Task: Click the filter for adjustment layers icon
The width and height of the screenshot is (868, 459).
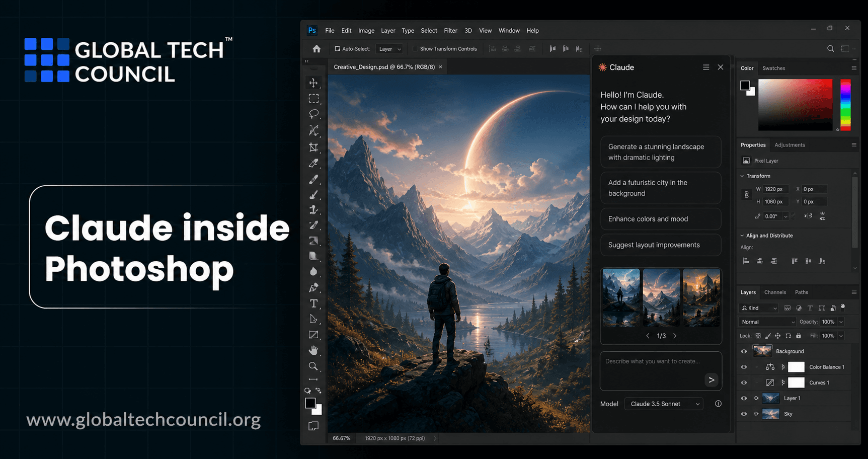Action: pyautogui.click(x=799, y=308)
